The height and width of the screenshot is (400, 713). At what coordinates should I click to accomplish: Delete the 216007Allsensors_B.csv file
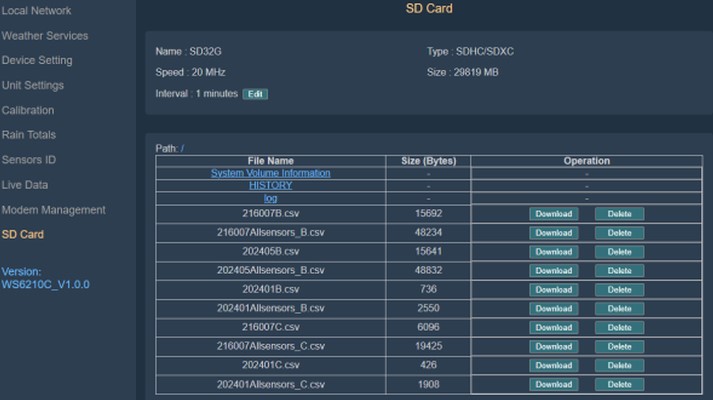click(619, 233)
